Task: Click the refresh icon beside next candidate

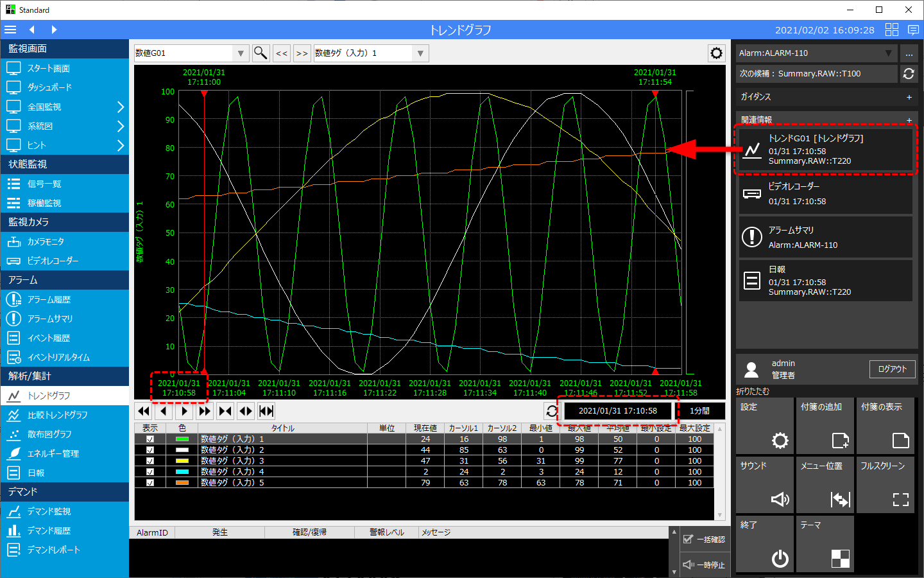Action: (x=909, y=74)
